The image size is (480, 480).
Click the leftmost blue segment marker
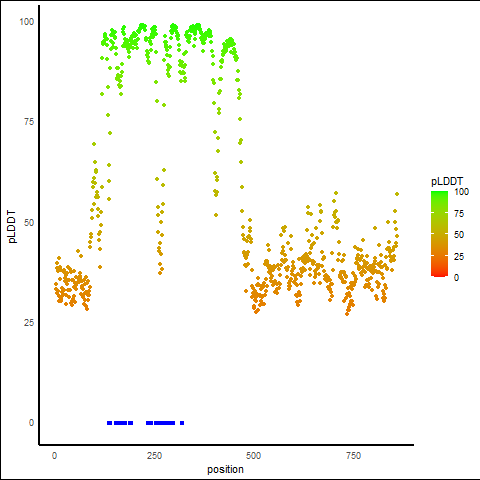pyautogui.click(x=109, y=423)
